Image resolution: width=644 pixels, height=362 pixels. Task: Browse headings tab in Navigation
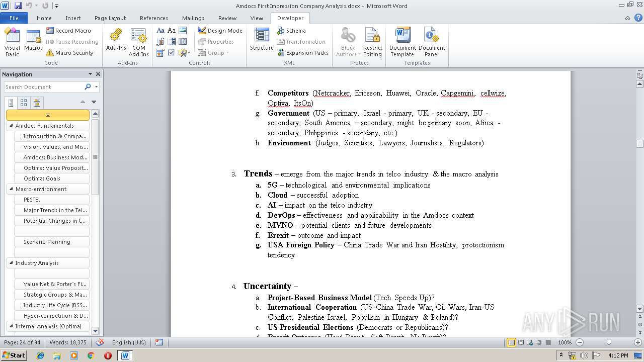[11, 103]
